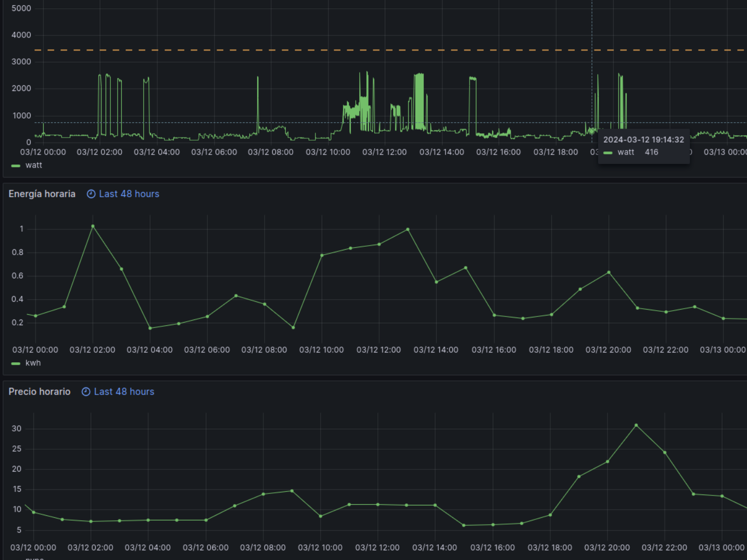Click the green kwh legend color swatch
This screenshot has width=747, height=560.
tap(16, 363)
